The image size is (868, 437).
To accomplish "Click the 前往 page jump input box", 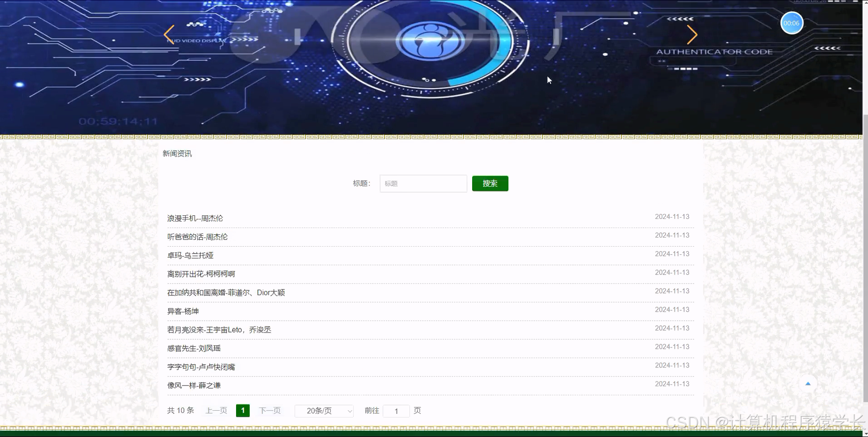I will point(396,410).
